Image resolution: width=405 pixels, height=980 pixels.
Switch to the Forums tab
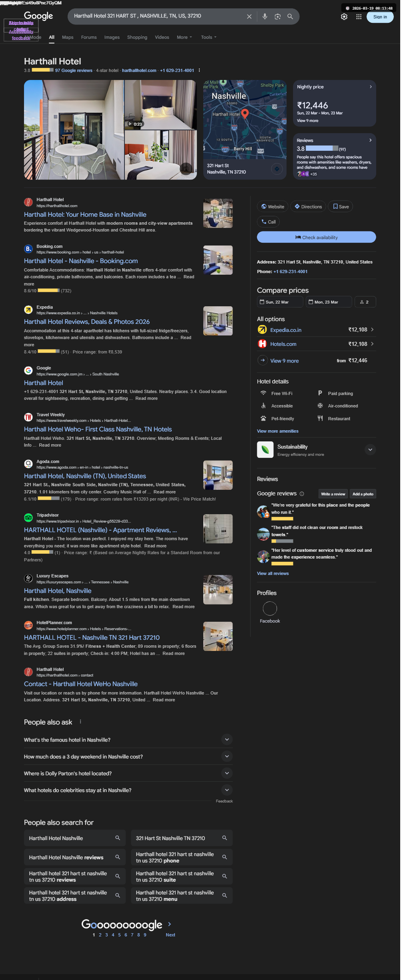pos(89,37)
